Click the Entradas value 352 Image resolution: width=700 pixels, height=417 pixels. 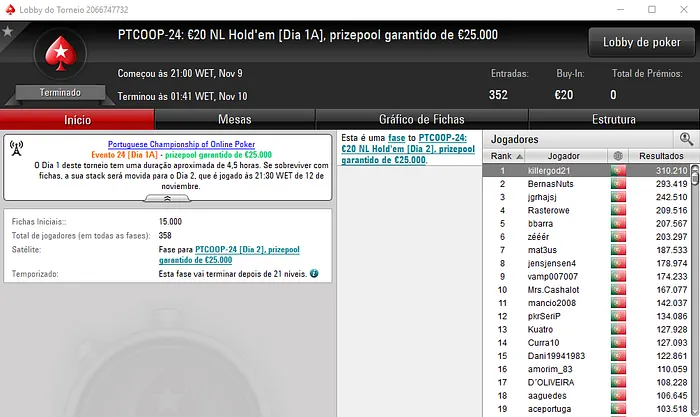click(x=498, y=95)
